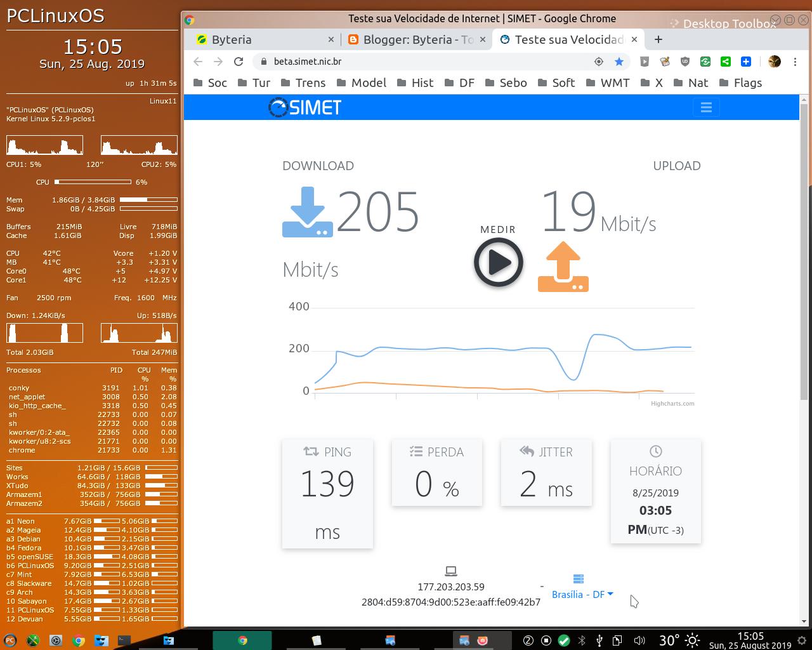The width and height of the screenshot is (812, 650).
Task: Click the JITTER result card
Action: pyautogui.click(x=546, y=472)
